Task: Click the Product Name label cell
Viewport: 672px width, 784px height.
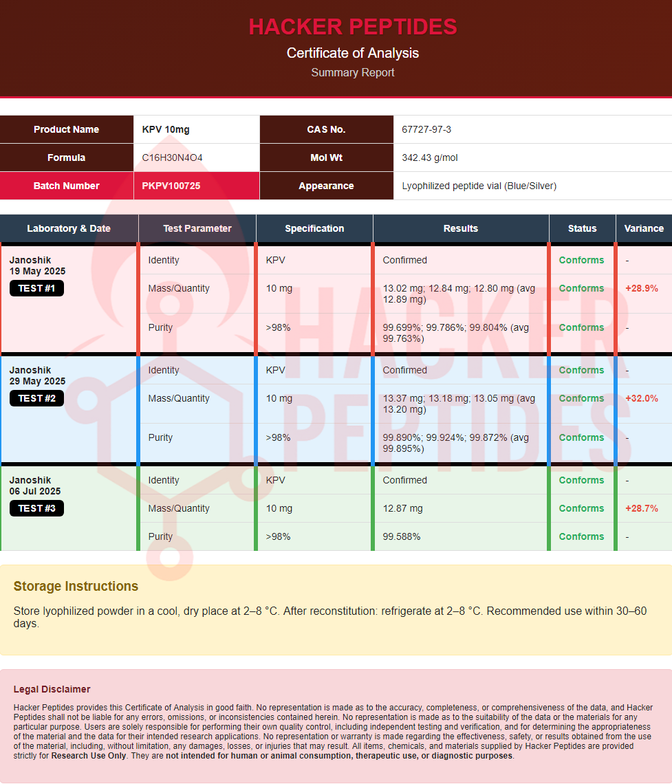Action: click(67, 129)
